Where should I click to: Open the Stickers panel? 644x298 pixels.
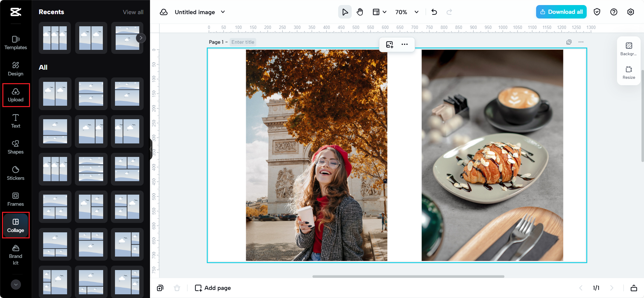tap(16, 173)
